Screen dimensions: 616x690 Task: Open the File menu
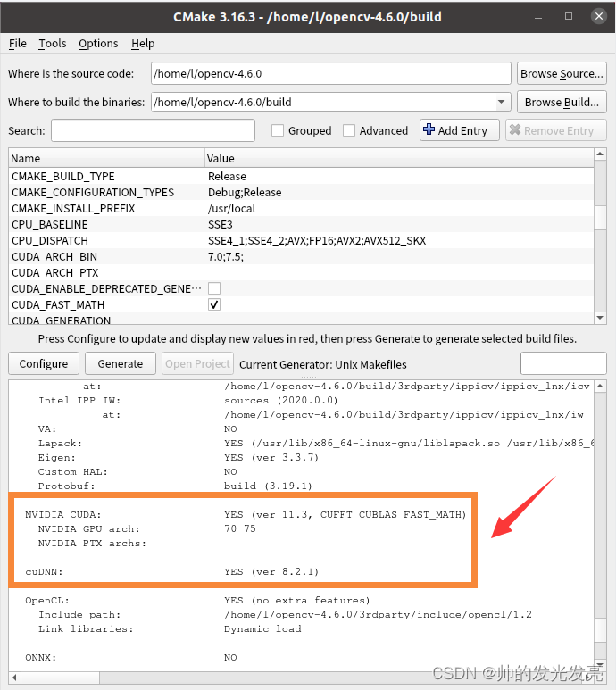(x=18, y=43)
